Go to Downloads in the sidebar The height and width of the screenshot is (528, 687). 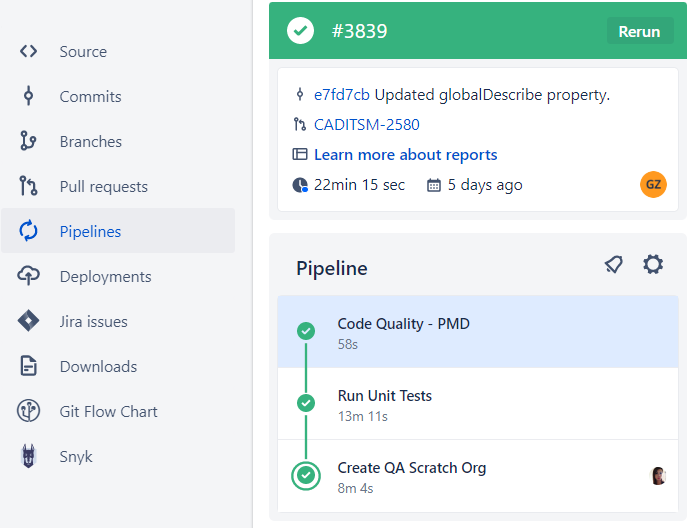tap(118, 366)
